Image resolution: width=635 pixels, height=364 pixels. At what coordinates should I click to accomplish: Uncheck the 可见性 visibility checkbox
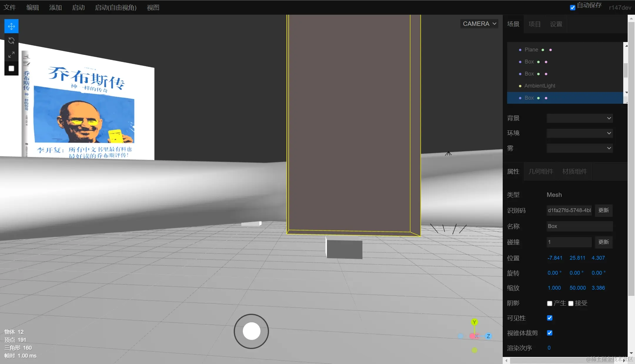pyautogui.click(x=549, y=318)
